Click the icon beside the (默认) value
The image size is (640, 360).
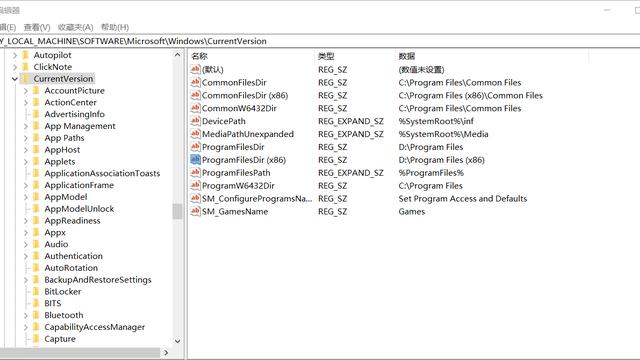click(196, 69)
